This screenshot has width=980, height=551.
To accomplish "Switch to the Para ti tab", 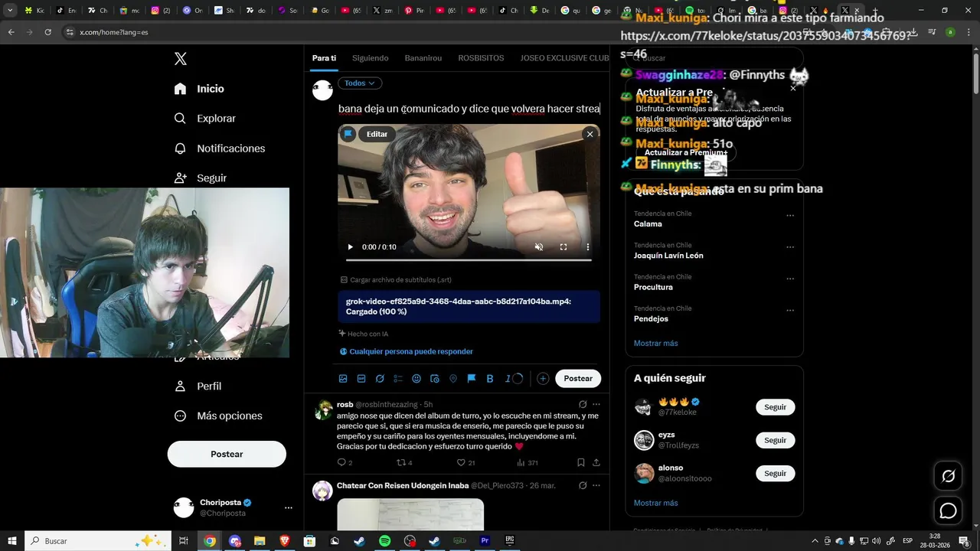I will (324, 58).
